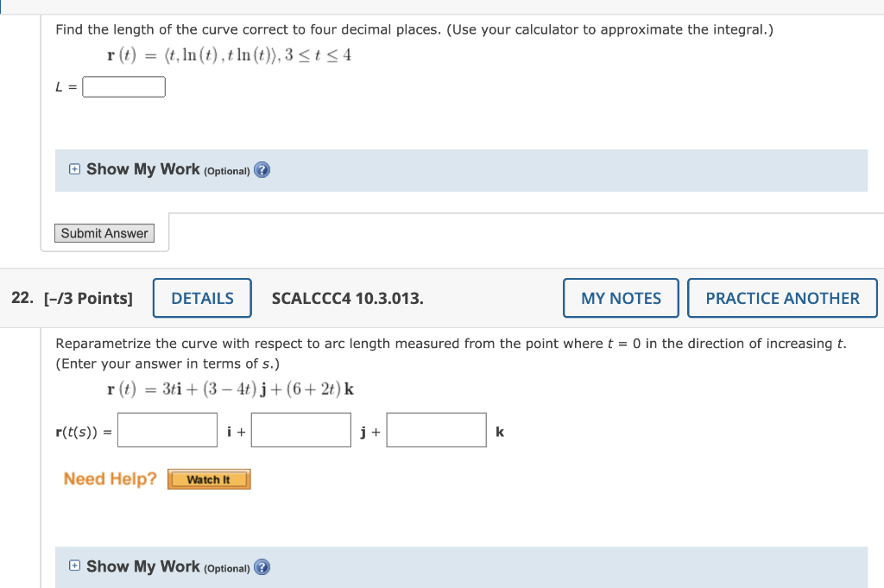Click the i-component answer box
This screenshot has width=884, height=588.
[167, 429]
